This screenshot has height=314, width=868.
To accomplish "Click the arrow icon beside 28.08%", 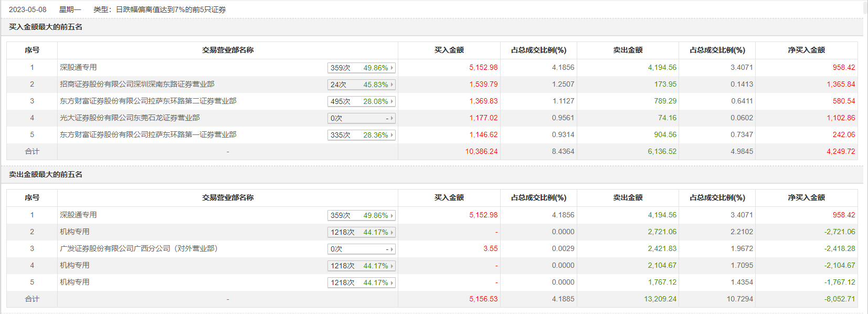I will [x=392, y=101].
